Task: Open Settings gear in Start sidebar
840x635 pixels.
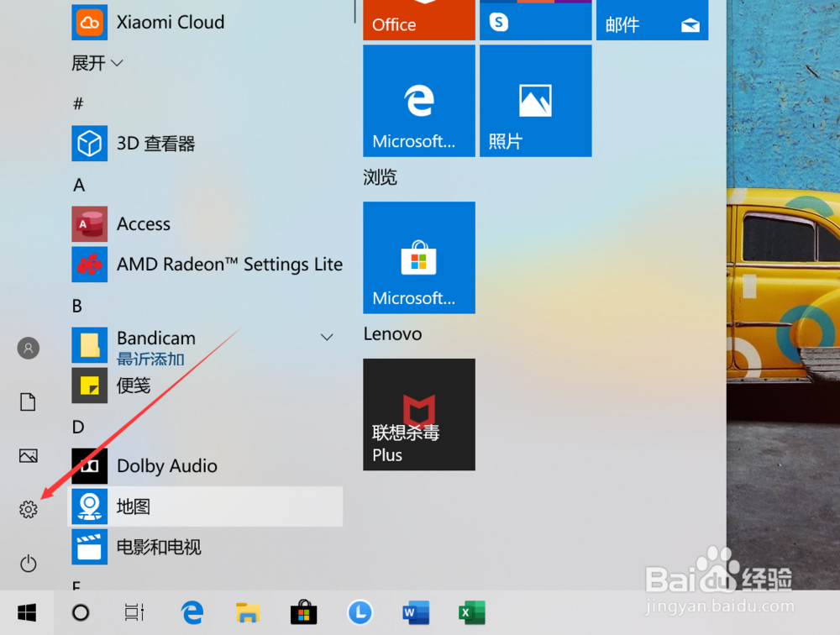Action: point(29,509)
